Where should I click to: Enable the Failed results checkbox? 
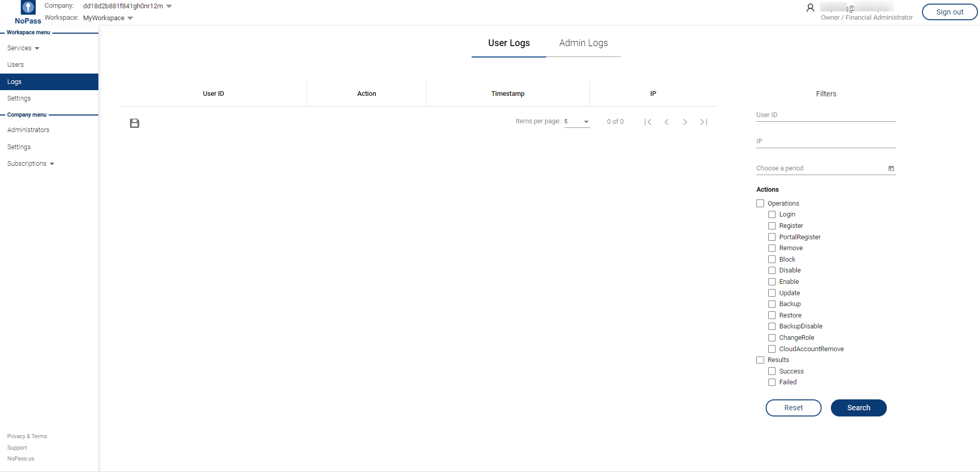772,382
